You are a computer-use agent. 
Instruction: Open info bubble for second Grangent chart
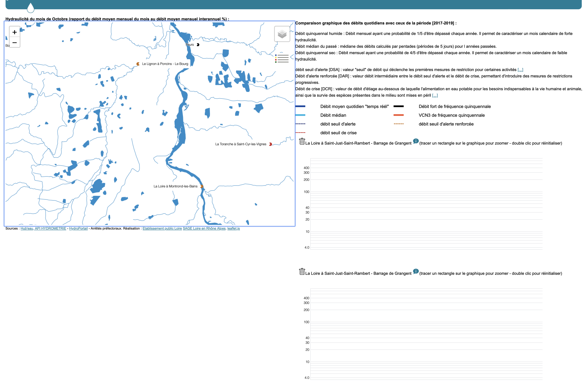(415, 271)
